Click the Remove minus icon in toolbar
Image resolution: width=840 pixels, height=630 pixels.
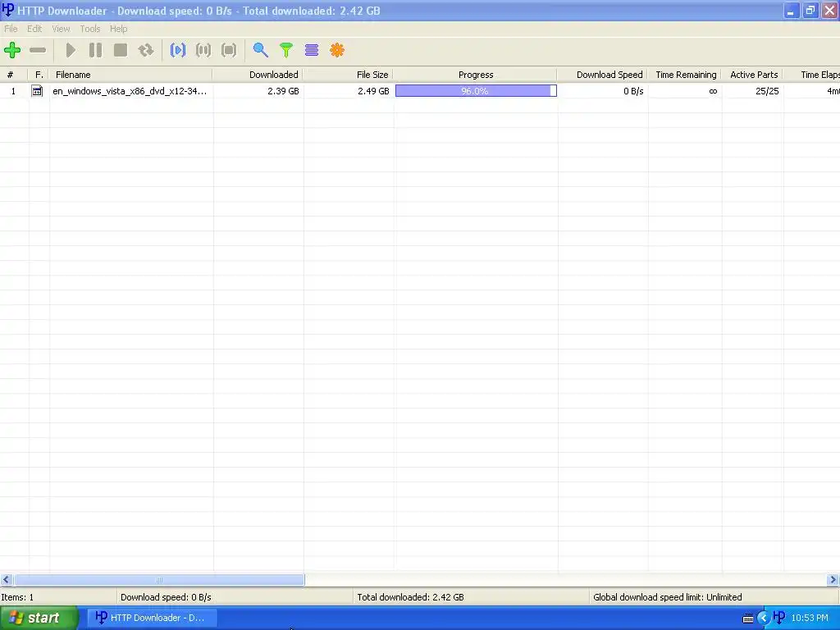click(38, 50)
